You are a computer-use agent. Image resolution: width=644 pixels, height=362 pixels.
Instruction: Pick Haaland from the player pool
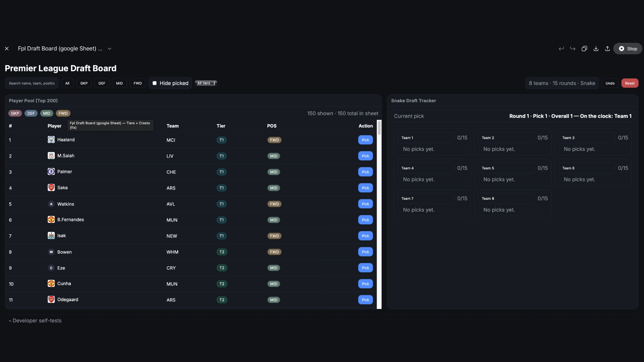coord(365,140)
